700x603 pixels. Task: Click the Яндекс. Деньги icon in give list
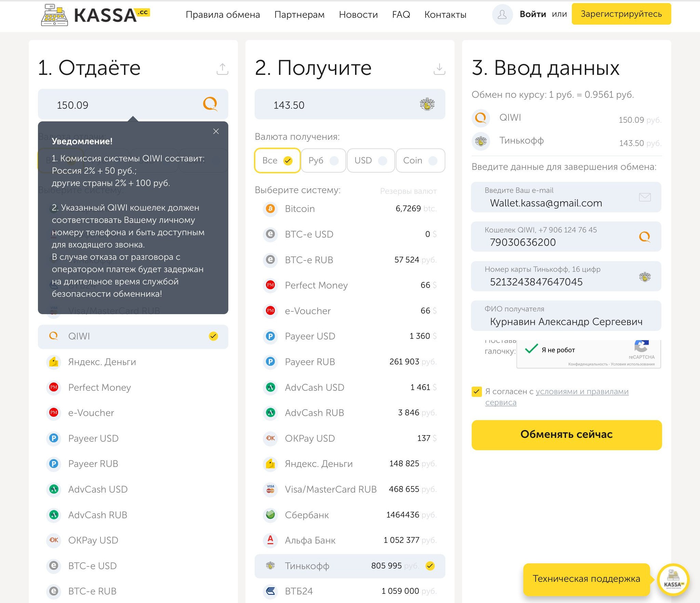pyautogui.click(x=54, y=362)
